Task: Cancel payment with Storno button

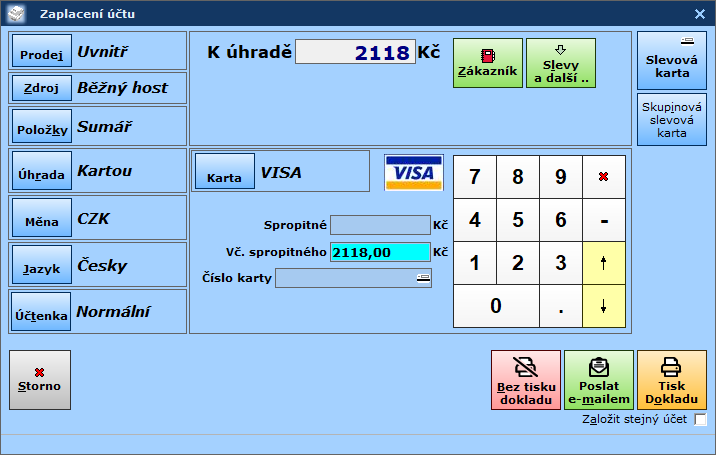Action: 40,380
